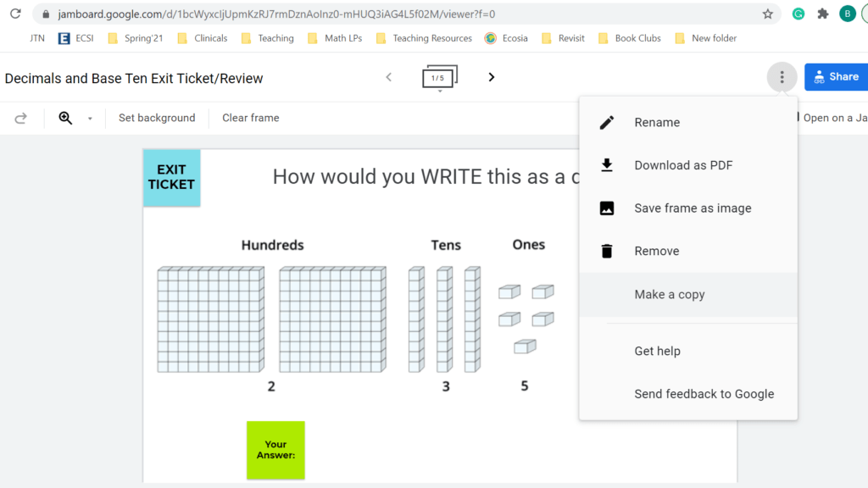
Task: Click the Grammarly extension icon
Action: click(x=798, y=14)
